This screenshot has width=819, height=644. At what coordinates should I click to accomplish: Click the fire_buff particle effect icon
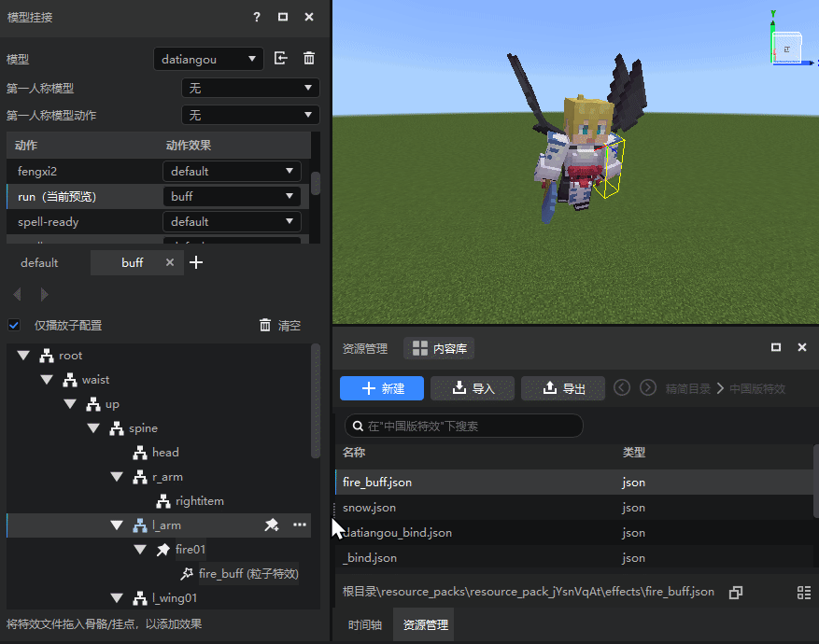pyautogui.click(x=187, y=574)
